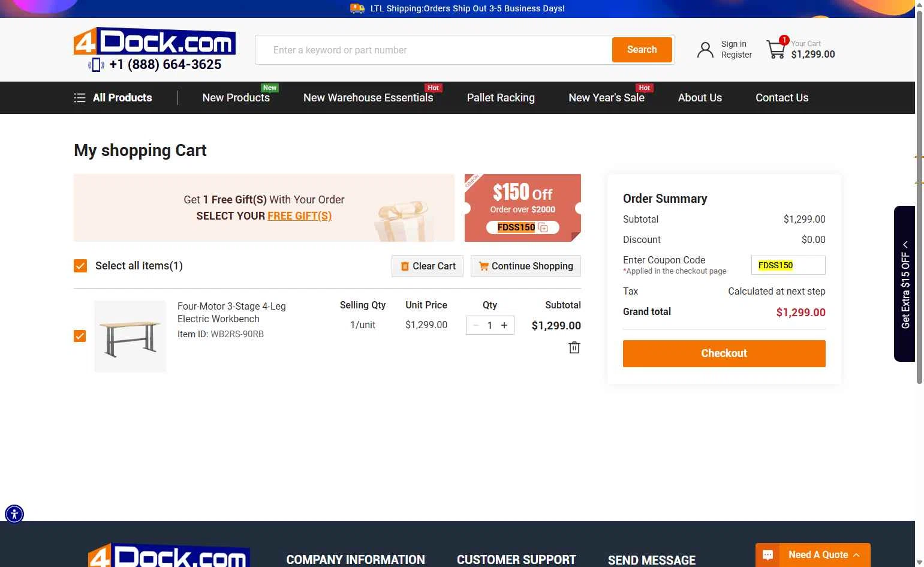Click the phone icon beside the number
Screen dimensions: 924x567
click(x=96, y=65)
